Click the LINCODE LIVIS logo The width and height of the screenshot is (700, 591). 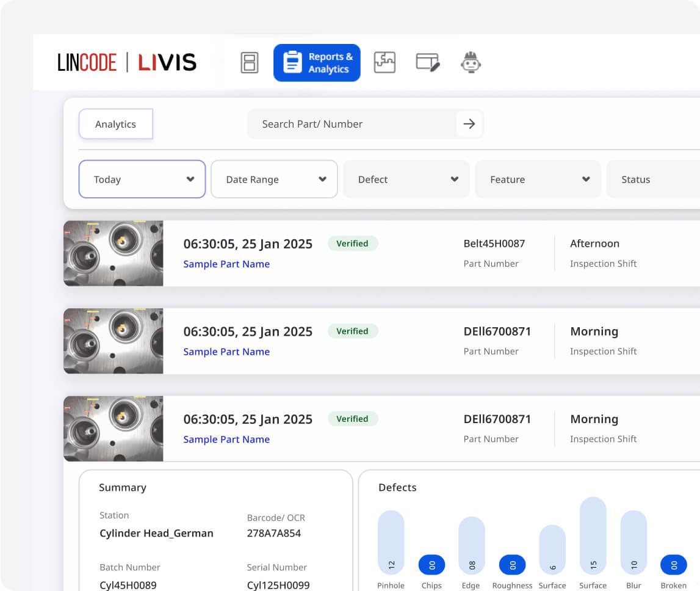pyautogui.click(x=127, y=62)
